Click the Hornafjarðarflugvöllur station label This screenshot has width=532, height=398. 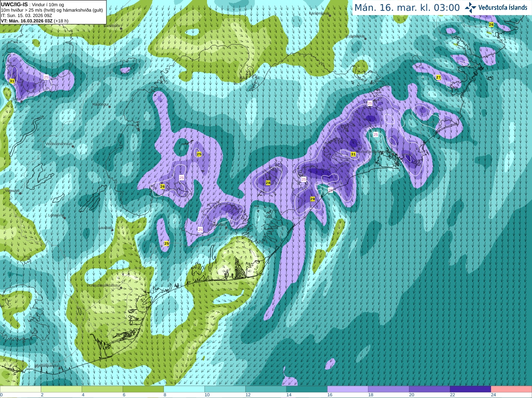[x=374, y=152]
